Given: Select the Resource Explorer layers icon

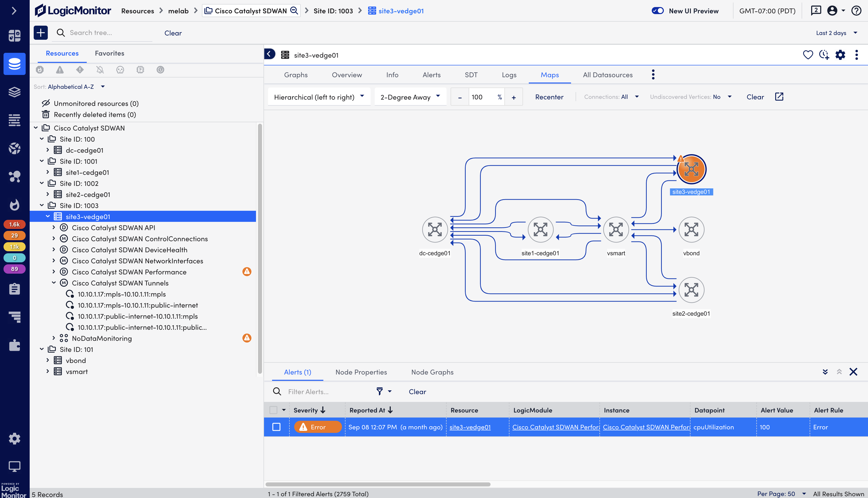Looking at the screenshot, I should coord(14,92).
